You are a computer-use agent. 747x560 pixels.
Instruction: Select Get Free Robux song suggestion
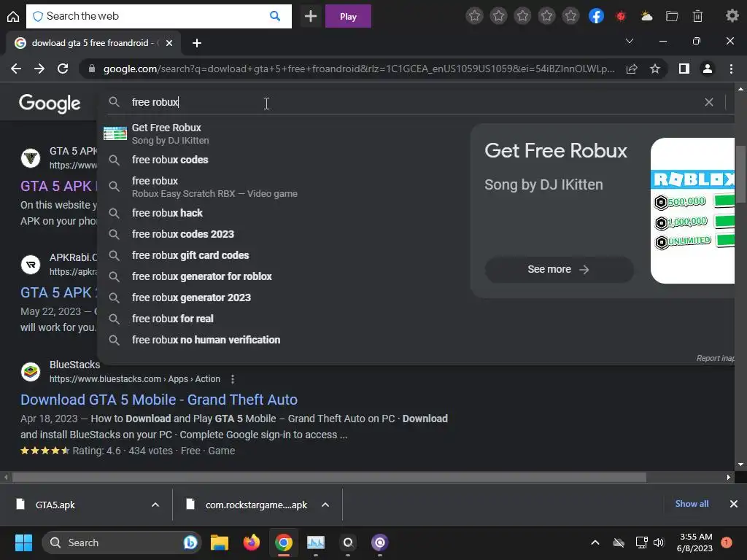point(170,133)
